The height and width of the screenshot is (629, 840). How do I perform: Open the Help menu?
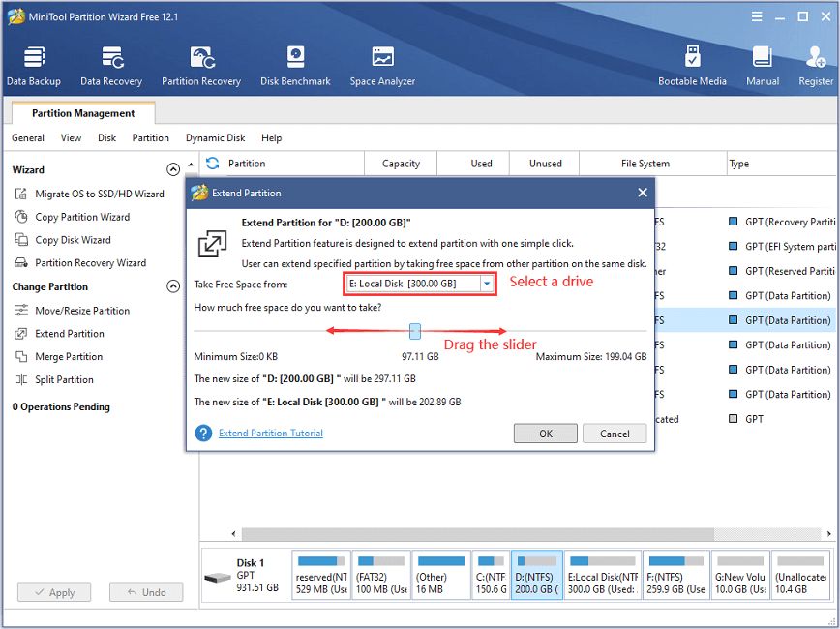272,137
